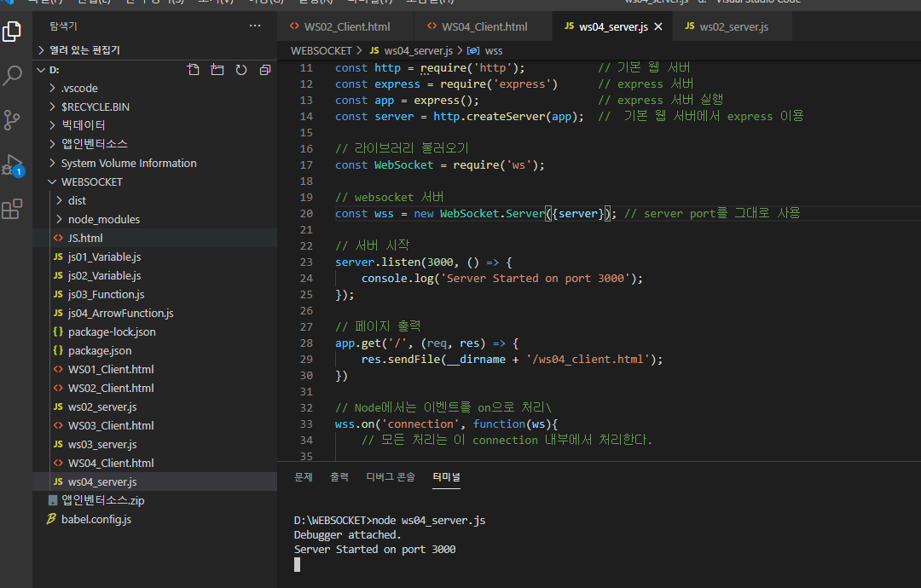The image size is (921, 588).
Task: Select ws04_server.js in the file tree
Action: pos(154,481)
